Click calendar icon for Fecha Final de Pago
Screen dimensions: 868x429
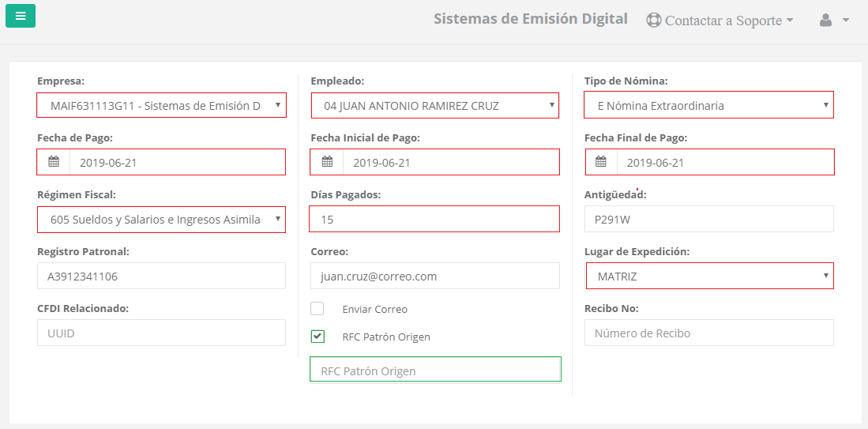[x=600, y=162]
